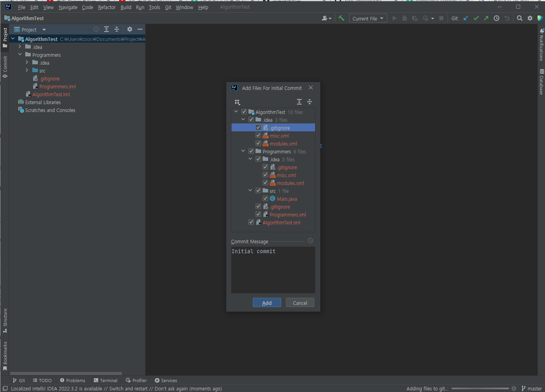This screenshot has height=392, width=545.
Task: Collapse Programmers folder in Project tree
Action: pos(20,54)
